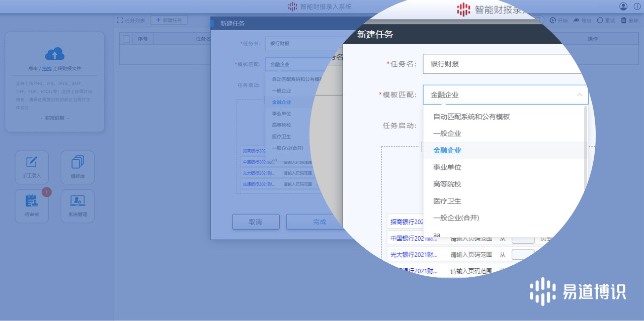The height and width of the screenshot is (321, 644).
Task: Click the 新建任务 button
Action: click(169, 20)
